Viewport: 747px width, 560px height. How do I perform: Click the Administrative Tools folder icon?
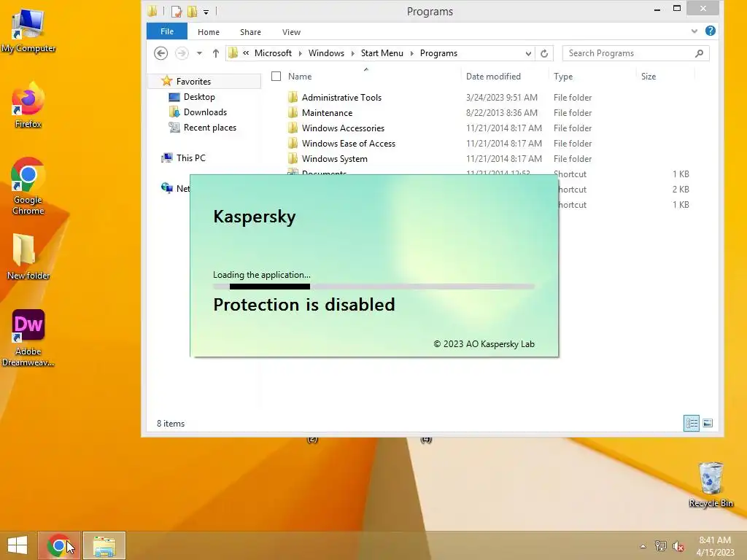(293, 98)
